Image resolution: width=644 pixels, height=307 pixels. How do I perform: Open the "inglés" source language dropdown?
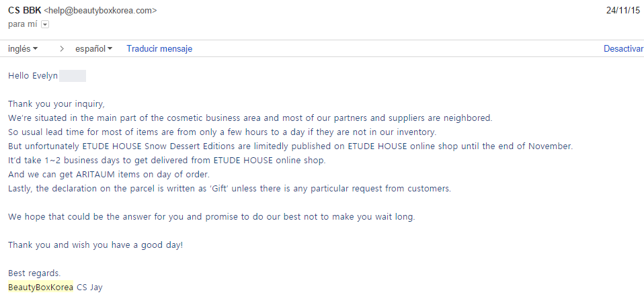(x=23, y=49)
